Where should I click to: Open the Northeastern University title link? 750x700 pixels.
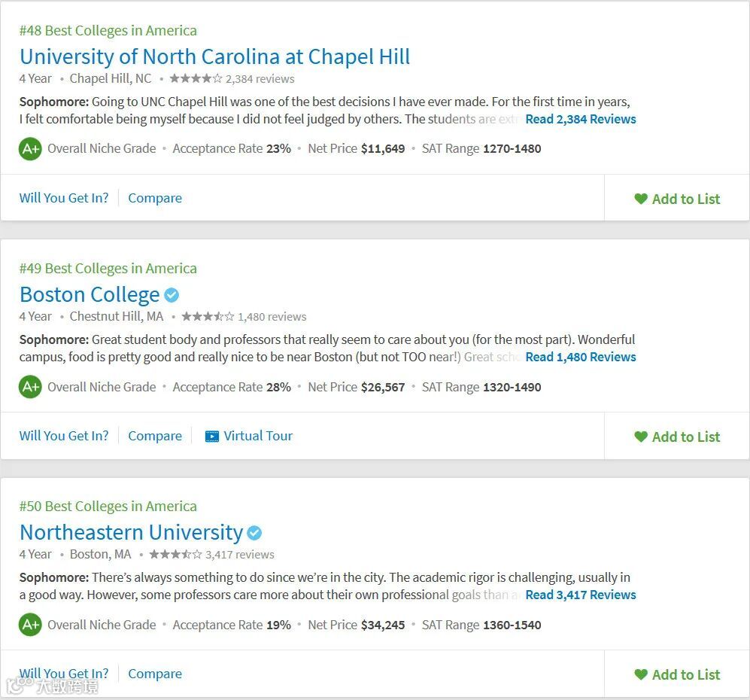[131, 532]
